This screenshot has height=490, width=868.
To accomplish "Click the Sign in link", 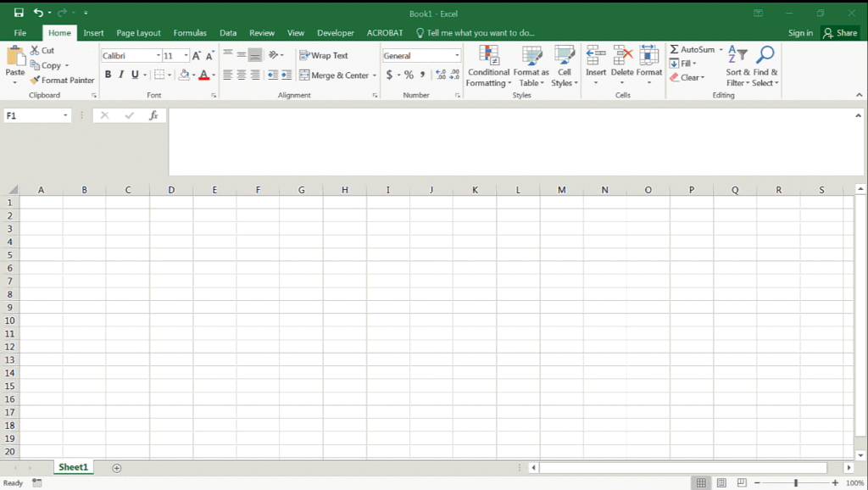I will pos(800,33).
